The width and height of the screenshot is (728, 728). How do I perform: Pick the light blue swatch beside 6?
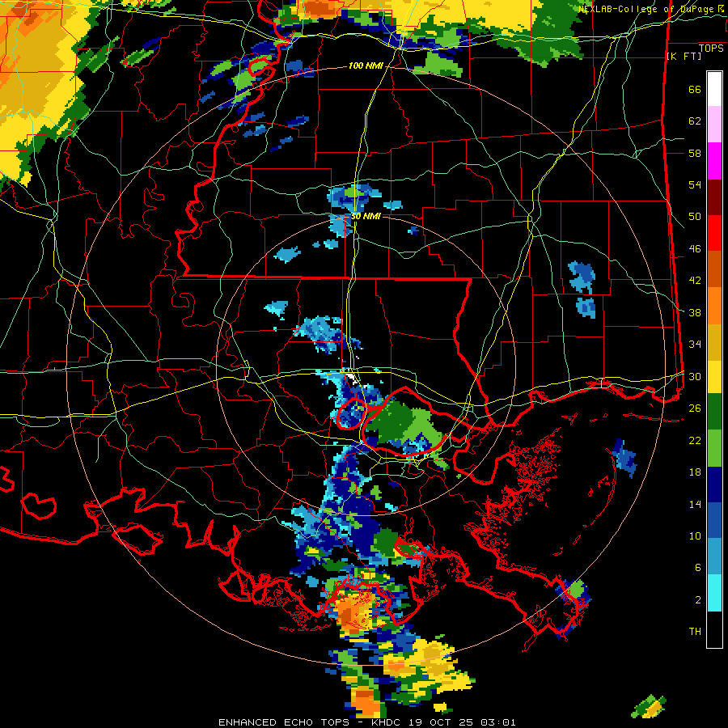click(714, 557)
